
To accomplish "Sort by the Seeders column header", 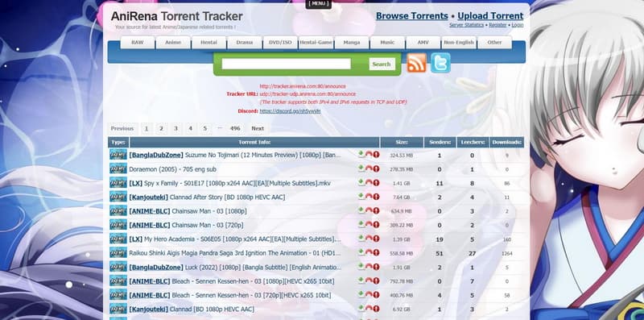I will click(x=440, y=143).
